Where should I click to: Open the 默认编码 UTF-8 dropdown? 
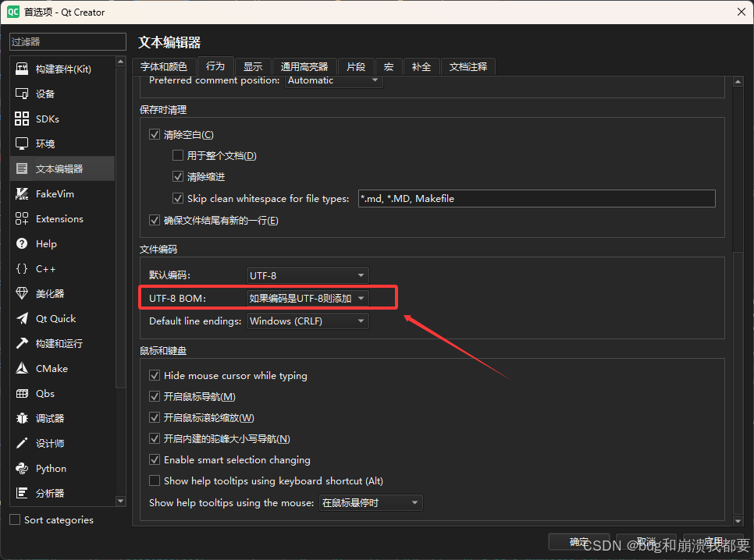point(308,275)
